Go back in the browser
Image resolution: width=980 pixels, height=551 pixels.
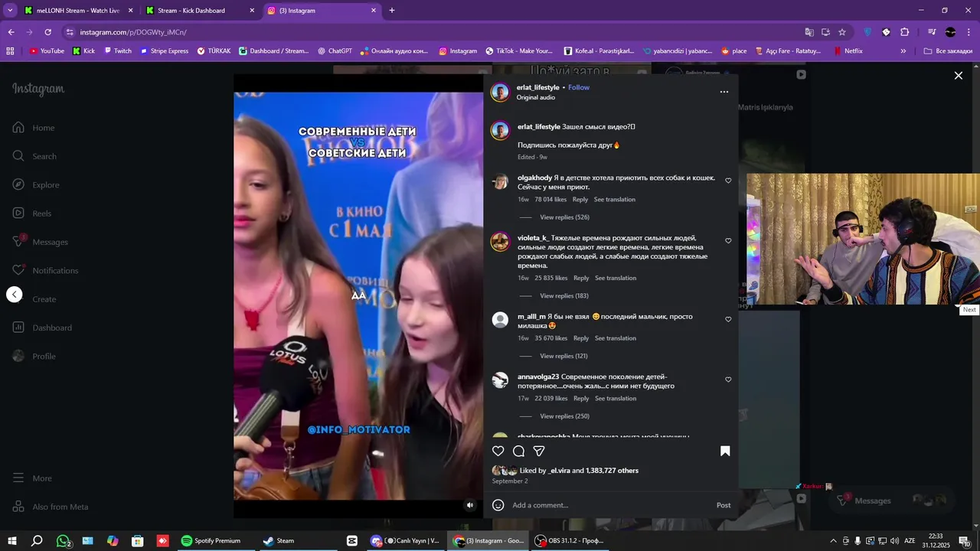11,32
